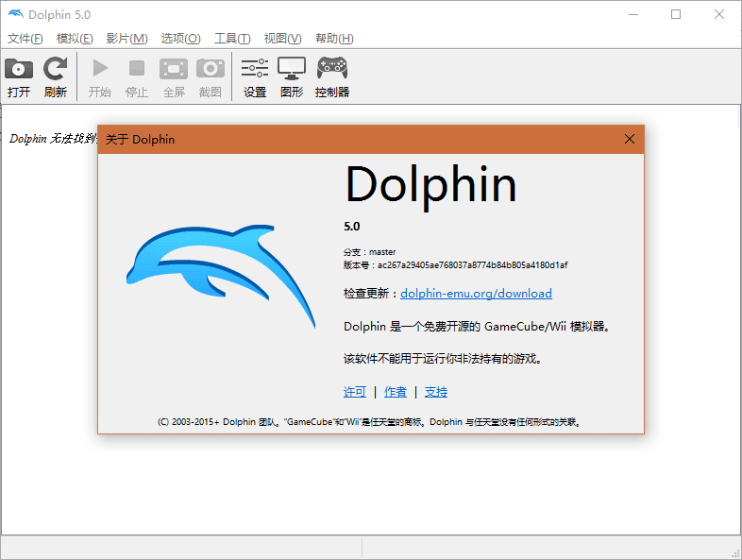742x560 pixels.
Task: Click the version text 5.0
Action: coord(351,227)
